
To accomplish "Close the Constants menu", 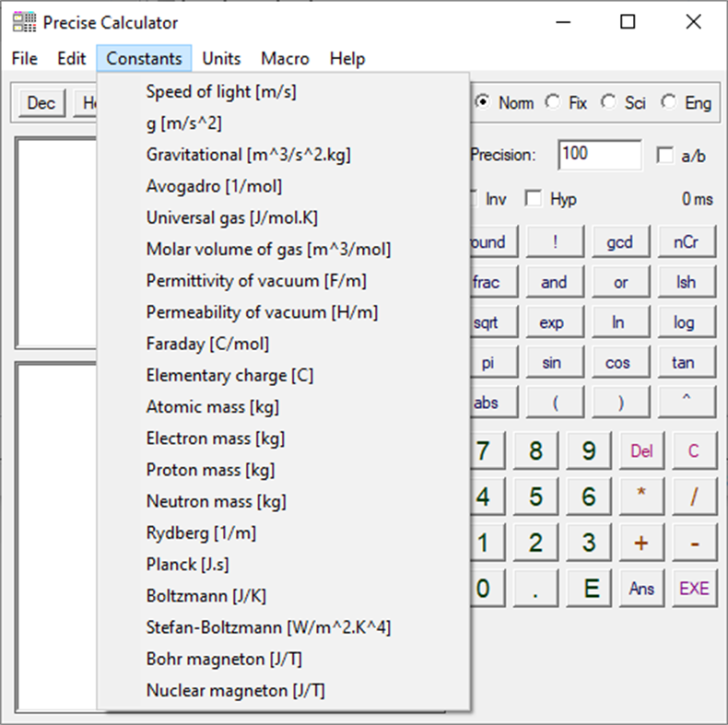I will [x=144, y=58].
